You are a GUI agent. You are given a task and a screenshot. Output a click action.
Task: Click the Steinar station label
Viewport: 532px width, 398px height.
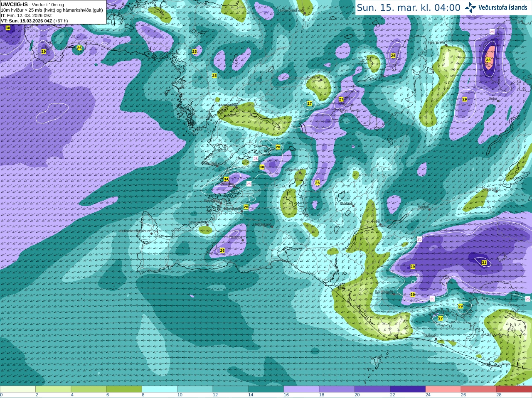429,336
